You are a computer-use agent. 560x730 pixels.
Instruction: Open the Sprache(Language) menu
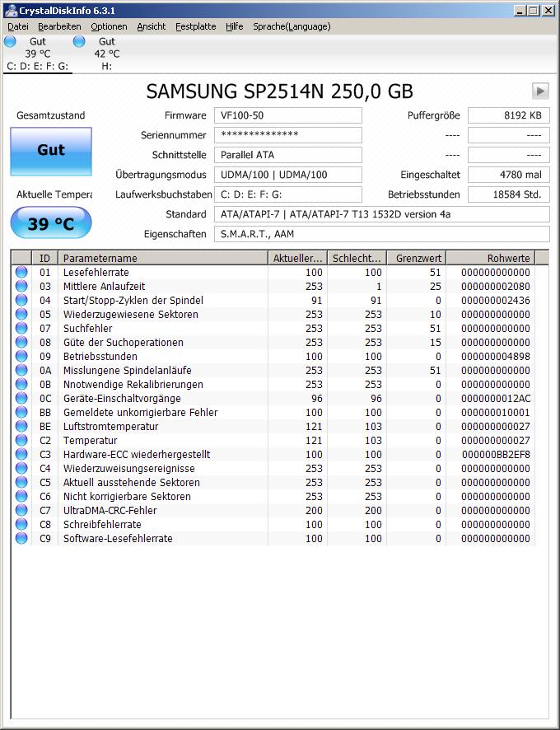click(x=292, y=26)
